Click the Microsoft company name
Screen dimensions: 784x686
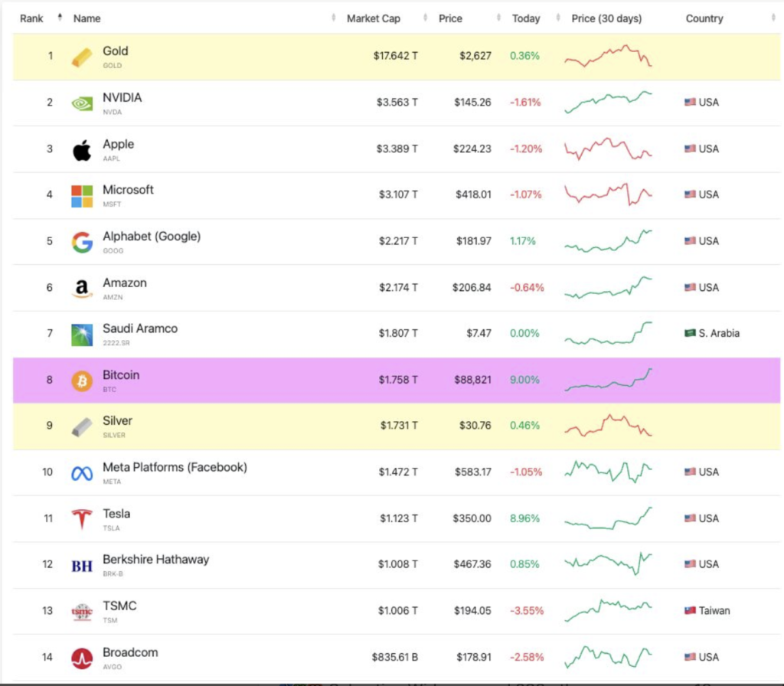click(x=128, y=190)
